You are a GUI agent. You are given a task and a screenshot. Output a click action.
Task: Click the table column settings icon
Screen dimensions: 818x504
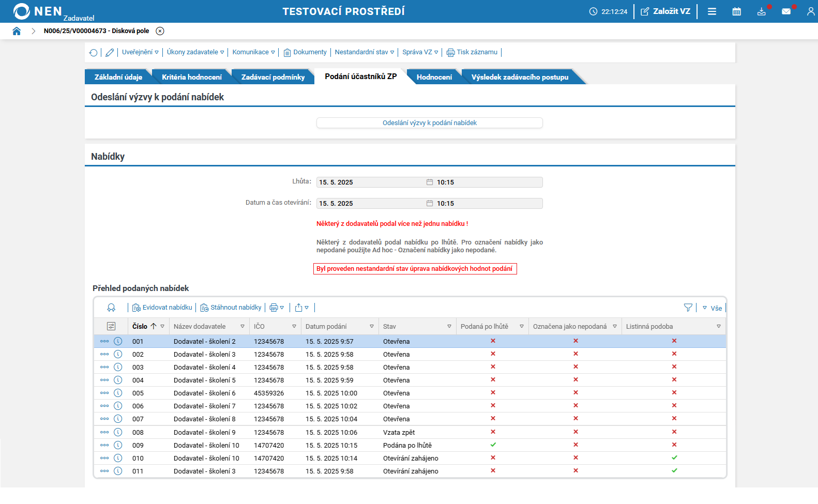(111, 326)
